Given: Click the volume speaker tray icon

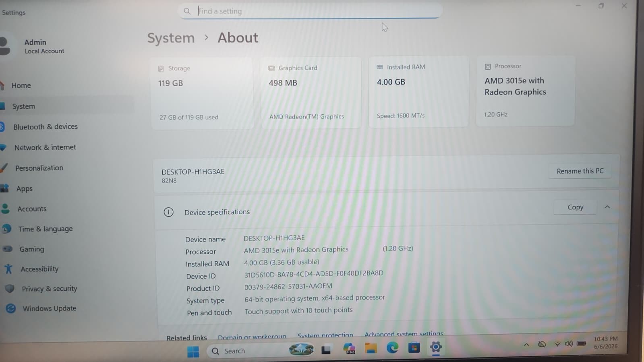Looking at the screenshot, I should (x=569, y=344).
